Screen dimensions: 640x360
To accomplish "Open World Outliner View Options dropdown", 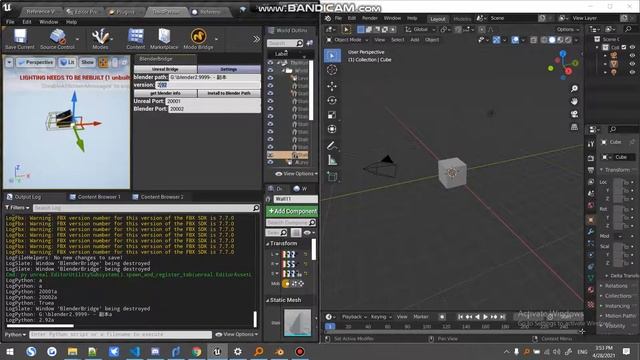I will [x=296, y=174].
